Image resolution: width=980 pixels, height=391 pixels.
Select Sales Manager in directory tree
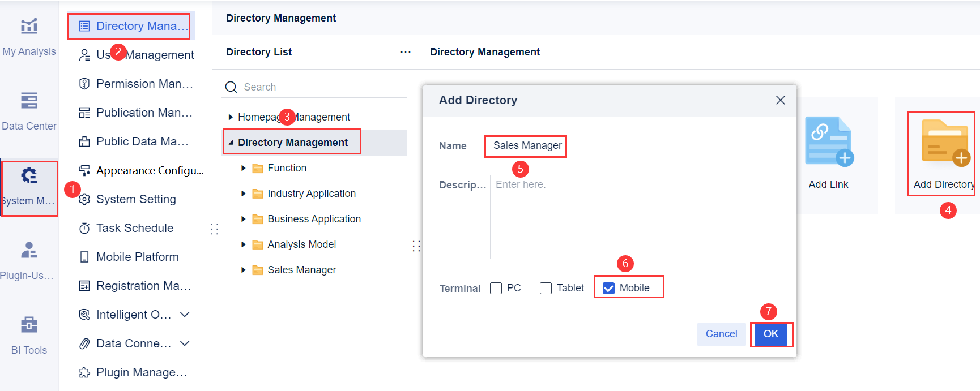(x=302, y=270)
